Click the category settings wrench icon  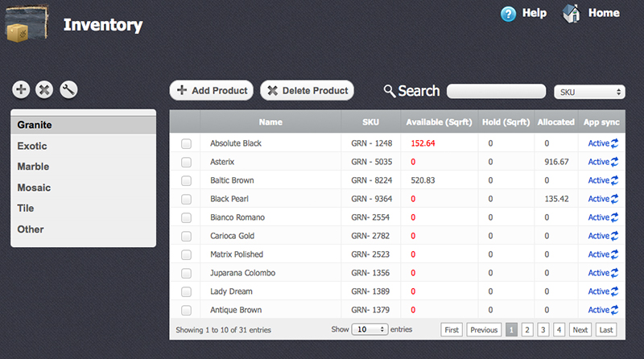68,90
